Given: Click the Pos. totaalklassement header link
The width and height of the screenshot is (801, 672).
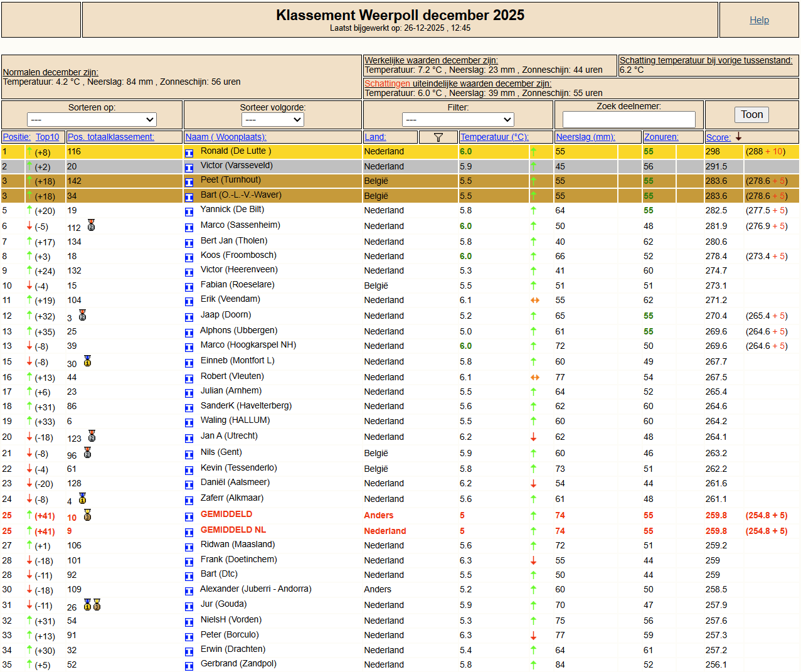Looking at the screenshot, I should (111, 137).
